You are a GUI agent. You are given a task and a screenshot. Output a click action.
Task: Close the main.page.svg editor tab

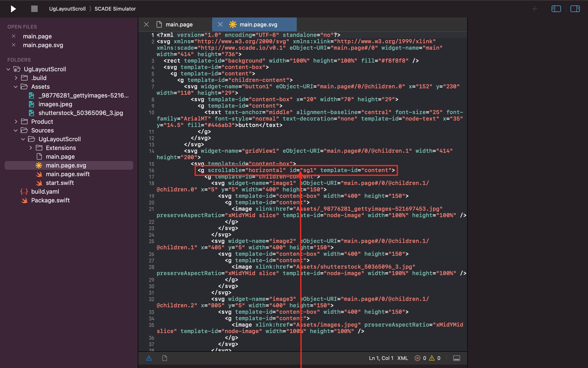tap(220, 24)
